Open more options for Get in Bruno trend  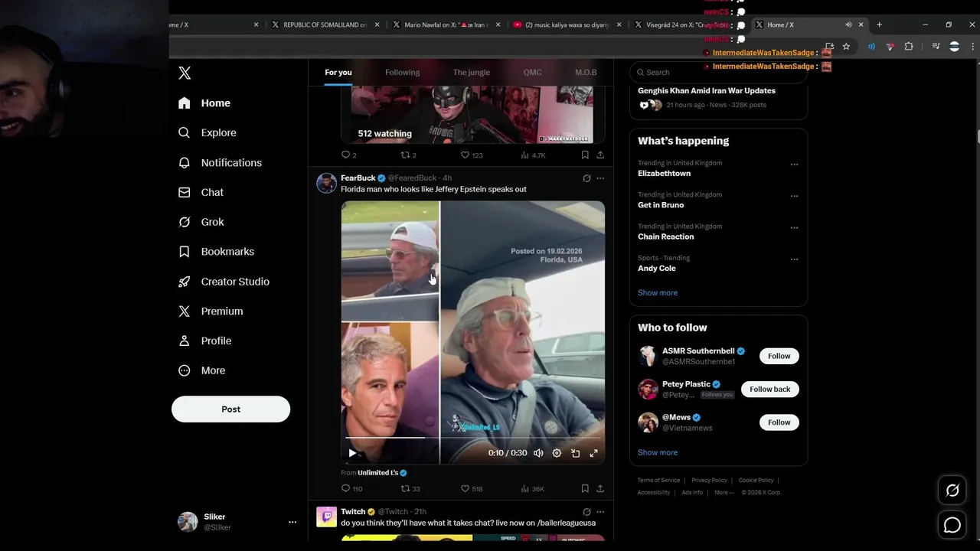click(x=794, y=196)
